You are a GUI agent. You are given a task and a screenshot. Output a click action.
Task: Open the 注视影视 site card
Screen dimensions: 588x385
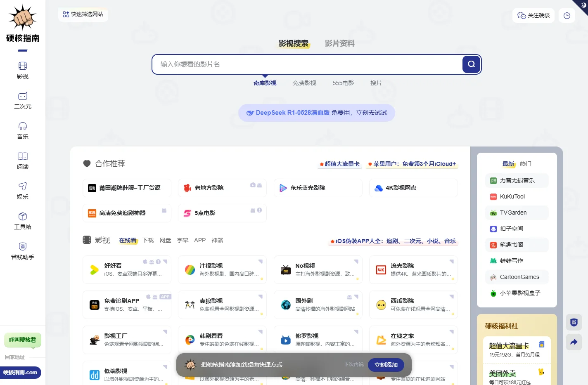tap(222, 270)
